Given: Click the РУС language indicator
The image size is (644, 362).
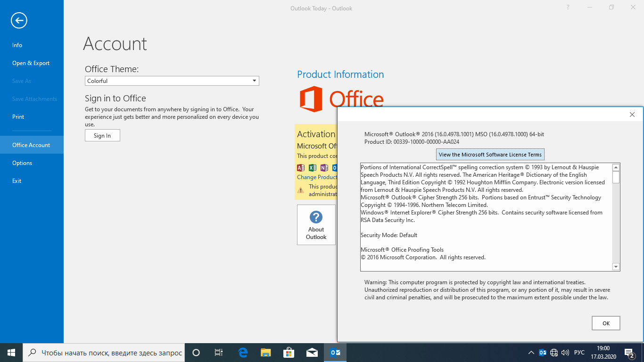Looking at the screenshot, I should (579, 353).
